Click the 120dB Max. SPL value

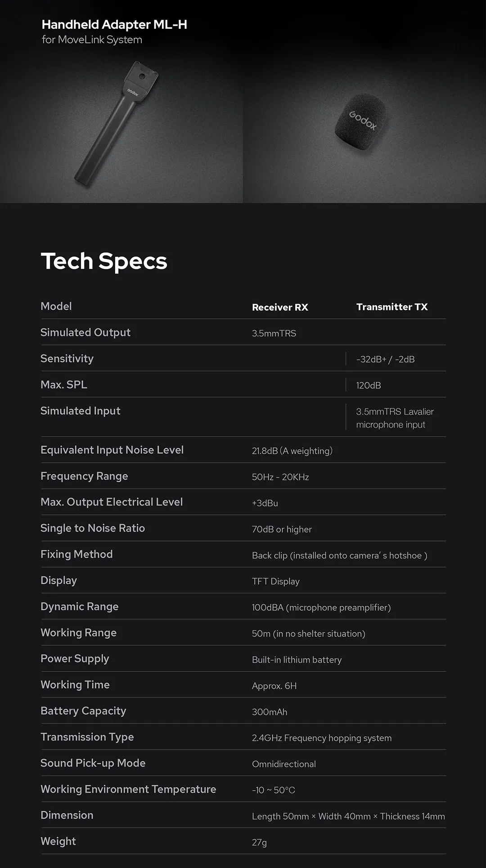tap(369, 385)
